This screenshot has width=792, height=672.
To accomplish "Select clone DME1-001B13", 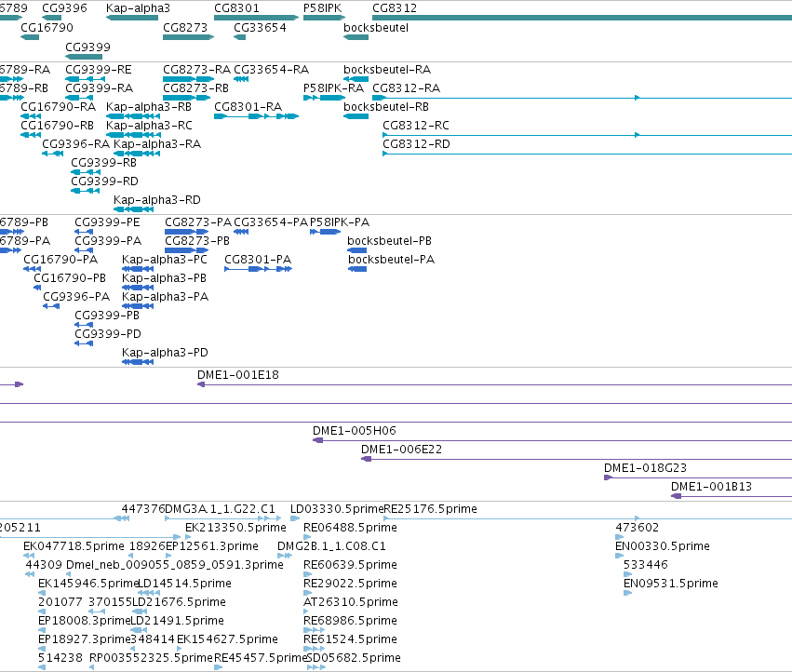I will (711, 487).
